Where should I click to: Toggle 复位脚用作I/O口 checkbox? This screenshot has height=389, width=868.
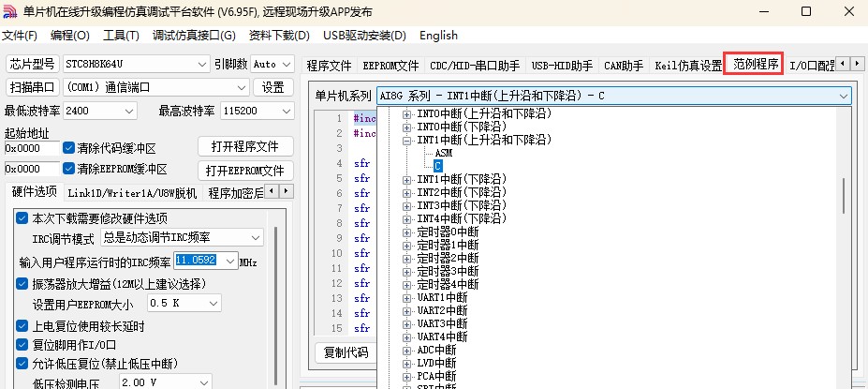click(22, 345)
